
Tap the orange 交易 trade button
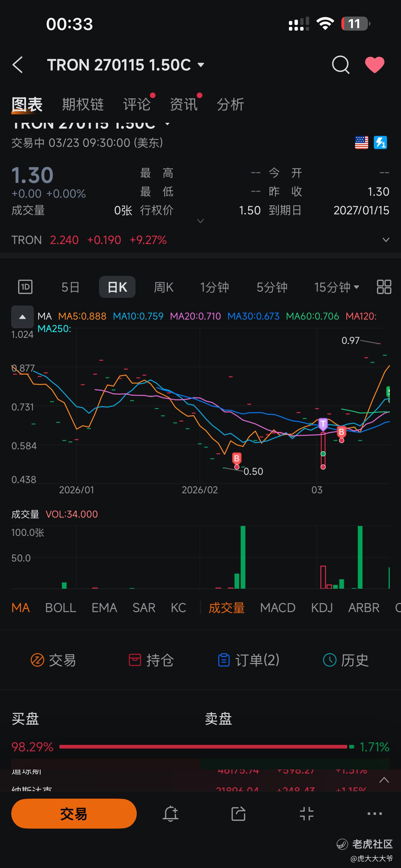(x=74, y=814)
